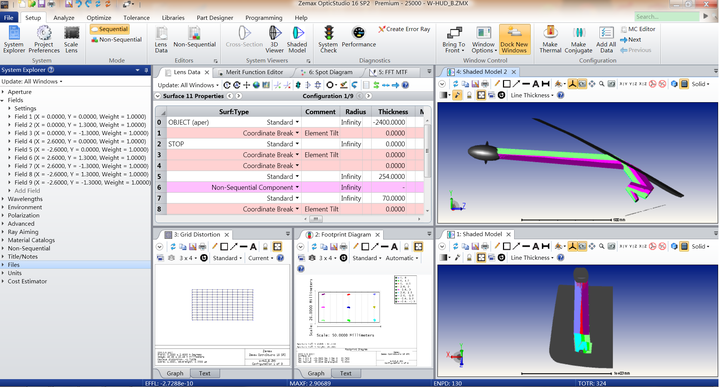Open the Non-Sequential editor icon
The width and height of the screenshot is (720, 387).
point(194,38)
